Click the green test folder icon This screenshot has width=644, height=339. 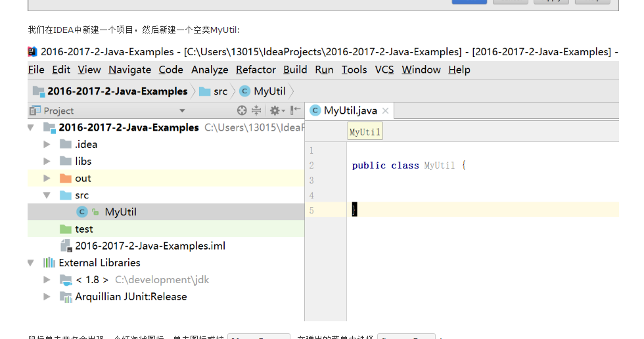click(x=66, y=229)
